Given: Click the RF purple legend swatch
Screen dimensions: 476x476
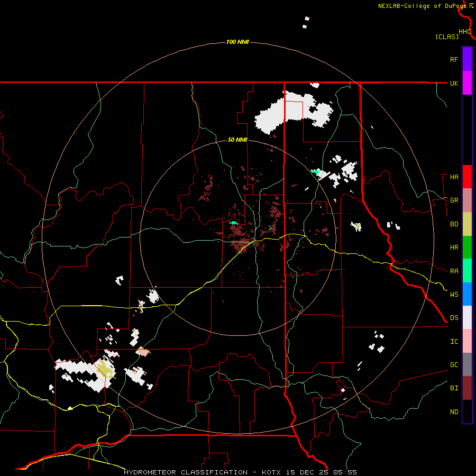Looking at the screenshot, I should (467, 59).
